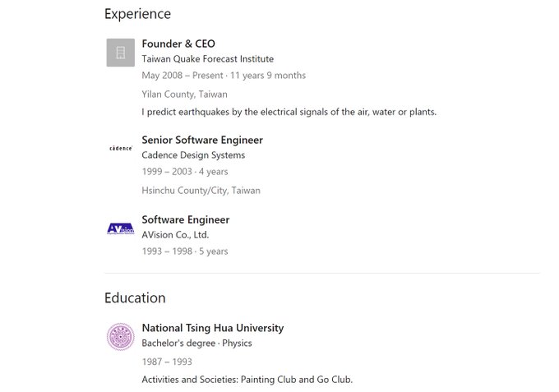Click the Yilan County, Taiwan location text
This screenshot has height=392, width=559.
184,95
